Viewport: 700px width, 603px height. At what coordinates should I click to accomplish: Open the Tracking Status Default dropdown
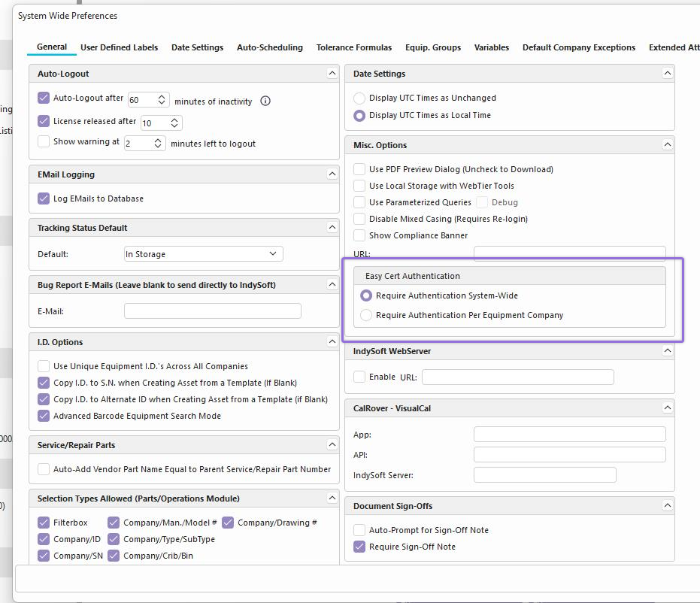click(203, 254)
